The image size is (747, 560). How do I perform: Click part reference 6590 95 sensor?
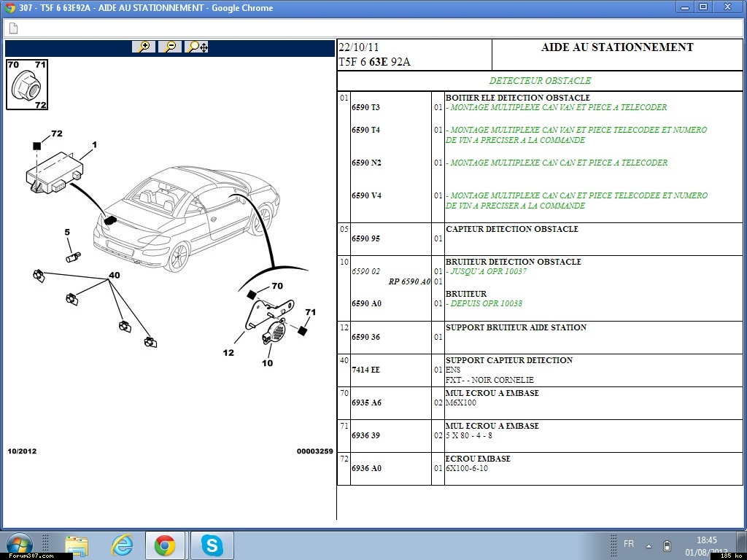click(x=365, y=239)
